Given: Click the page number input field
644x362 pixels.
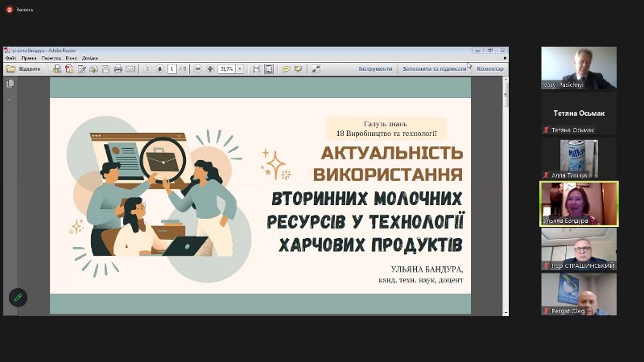Looking at the screenshot, I should pyautogui.click(x=172, y=69).
